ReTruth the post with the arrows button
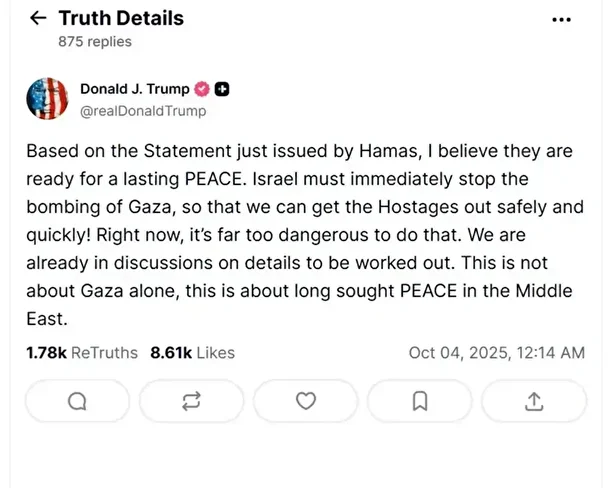The width and height of the screenshot is (614, 488). 191,401
